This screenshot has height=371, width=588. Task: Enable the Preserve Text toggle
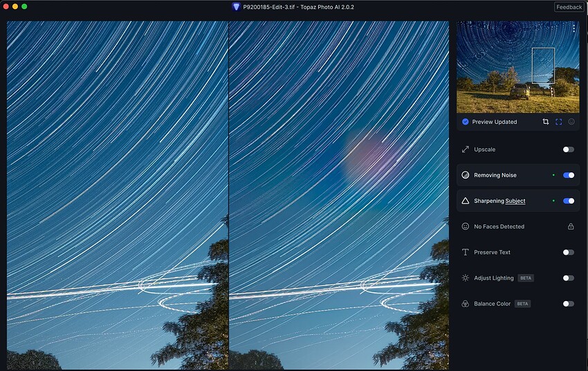coord(569,252)
